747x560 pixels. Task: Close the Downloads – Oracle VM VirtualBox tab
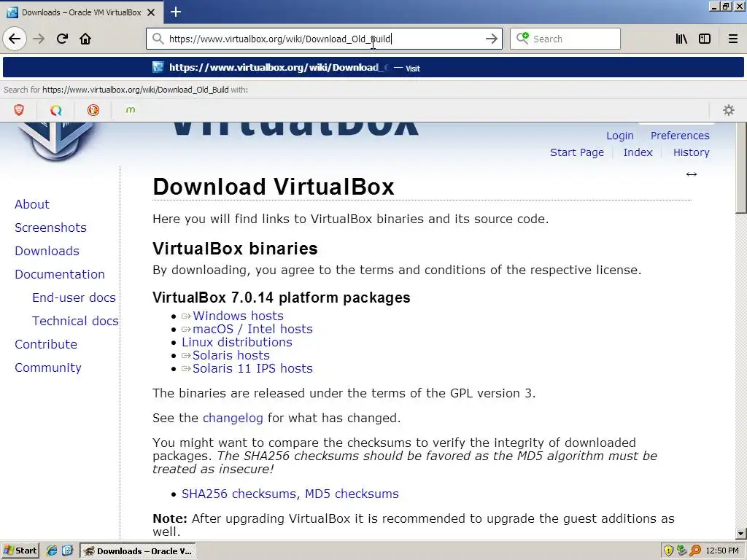coord(151,12)
